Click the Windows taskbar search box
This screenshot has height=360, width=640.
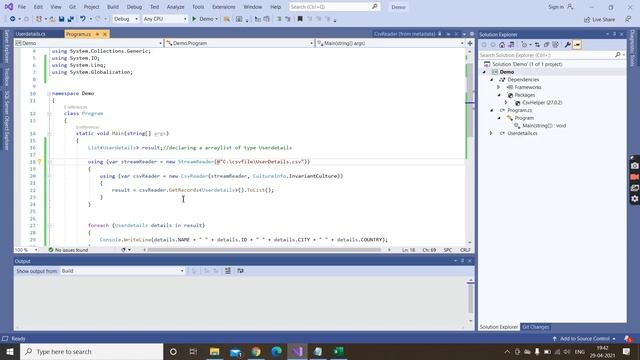click(x=91, y=351)
